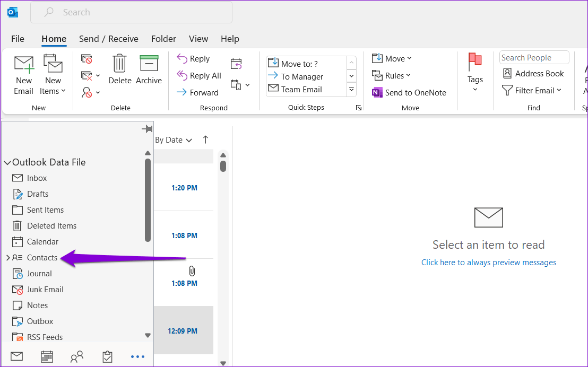Click the top Search box
588x367 pixels.
131,12
